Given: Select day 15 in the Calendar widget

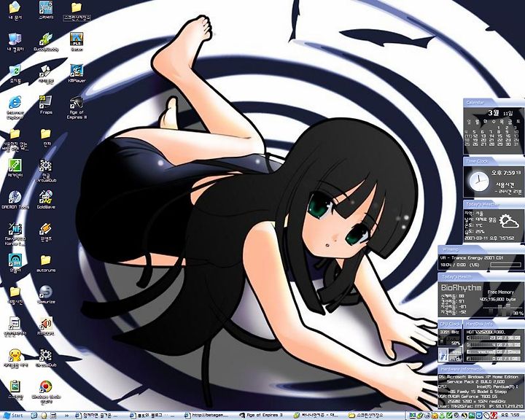Looking at the screenshot, I should click(500, 136).
